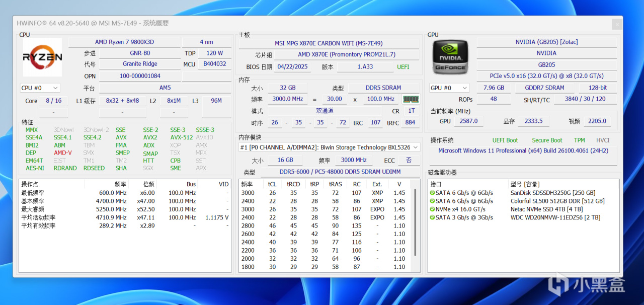Open the GPU #0 selector dropdown
Image resolution: width=644 pixels, height=305 pixels.
[448, 88]
